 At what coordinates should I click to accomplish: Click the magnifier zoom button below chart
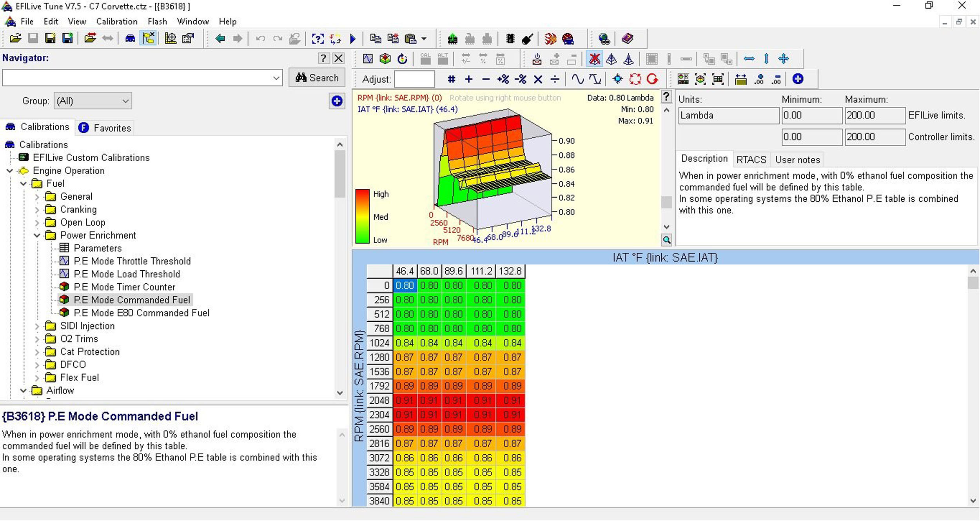(666, 240)
